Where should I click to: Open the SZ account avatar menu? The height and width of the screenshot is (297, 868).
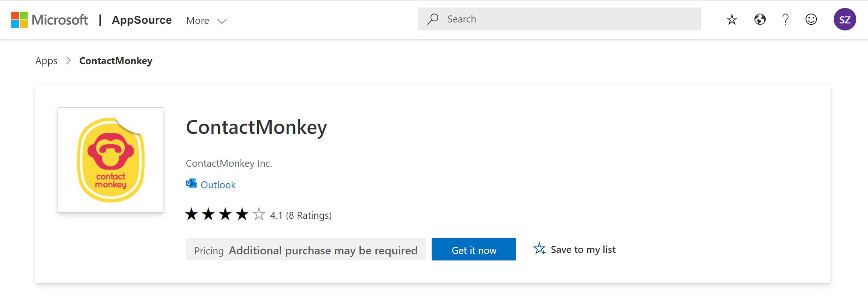(x=845, y=19)
